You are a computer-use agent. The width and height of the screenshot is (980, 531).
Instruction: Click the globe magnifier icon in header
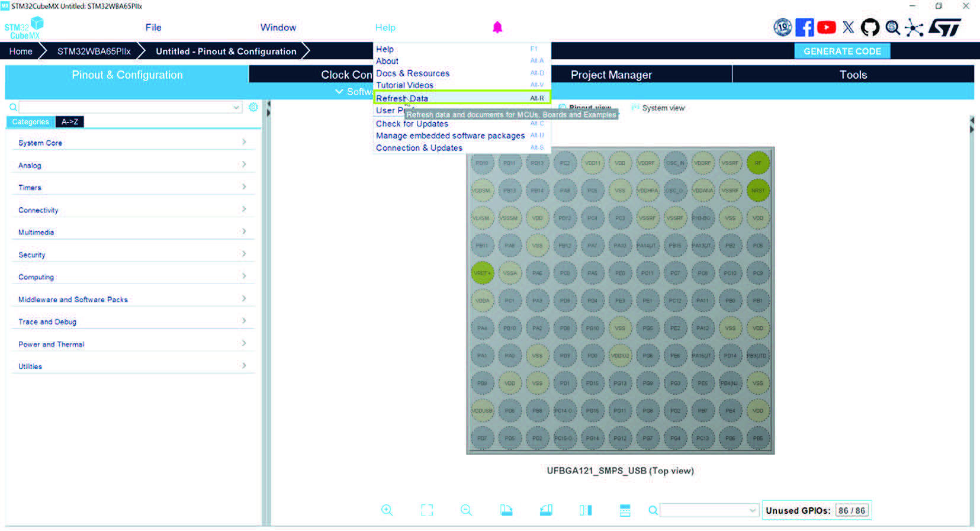coord(892,27)
